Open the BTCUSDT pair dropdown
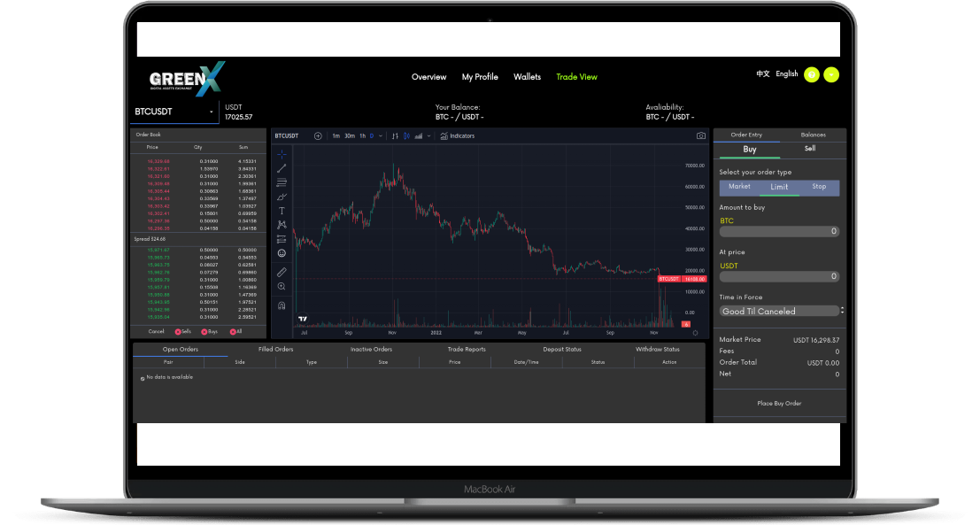The width and height of the screenshot is (980, 525). (174, 112)
